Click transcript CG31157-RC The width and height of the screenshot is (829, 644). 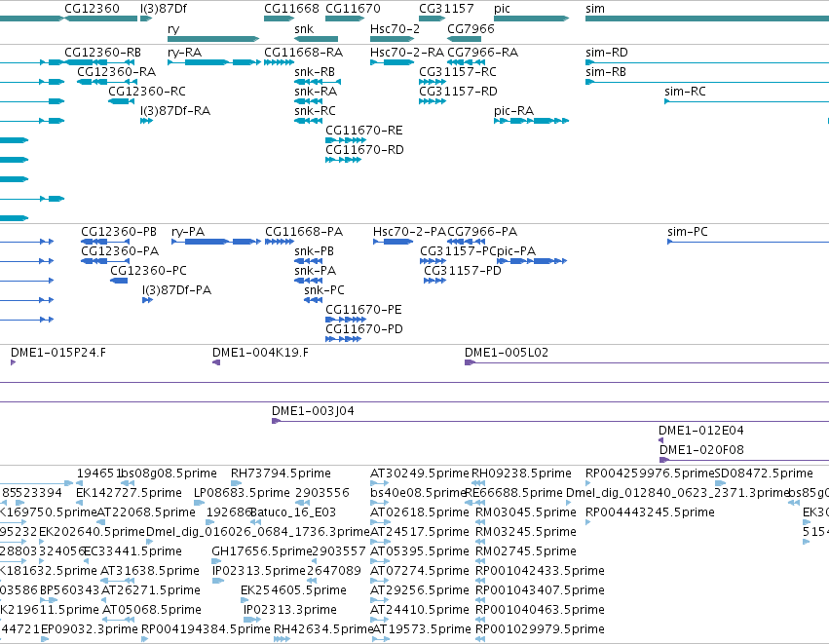click(433, 82)
